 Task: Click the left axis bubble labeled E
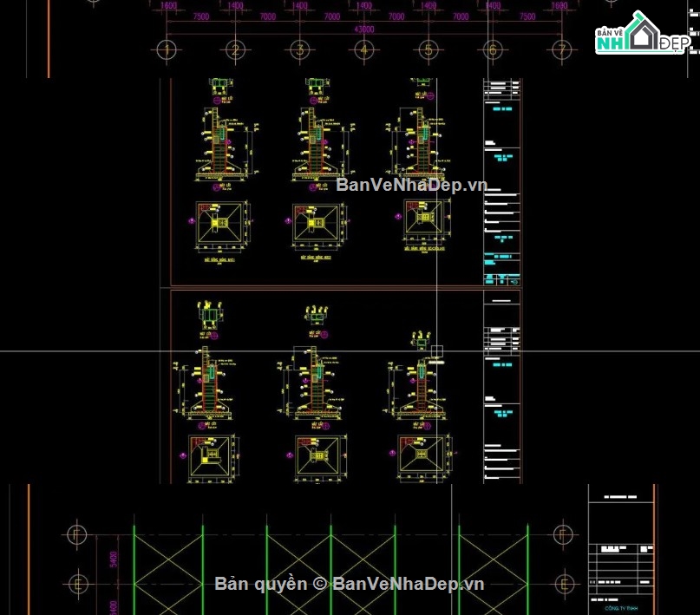click(79, 583)
